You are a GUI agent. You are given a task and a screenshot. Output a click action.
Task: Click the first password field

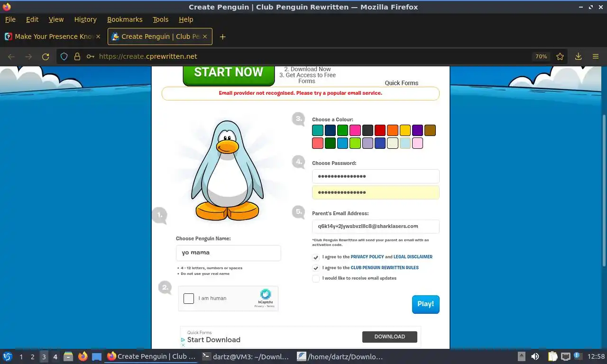pos(376,176)
